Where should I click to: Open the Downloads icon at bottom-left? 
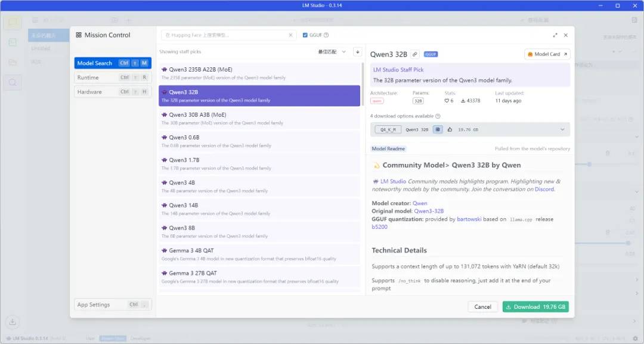click(13, 322)
